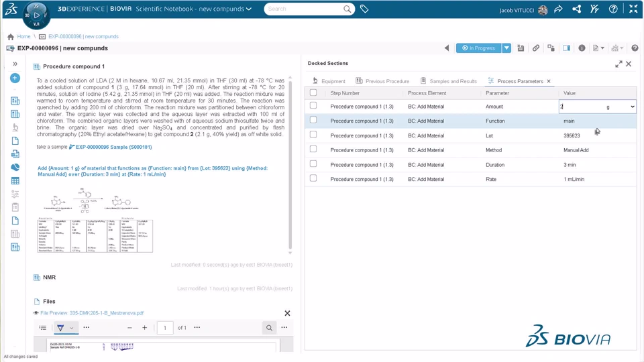Click the collapse left arrow near In Progress

pyautogui.click(x=447, y=48)
